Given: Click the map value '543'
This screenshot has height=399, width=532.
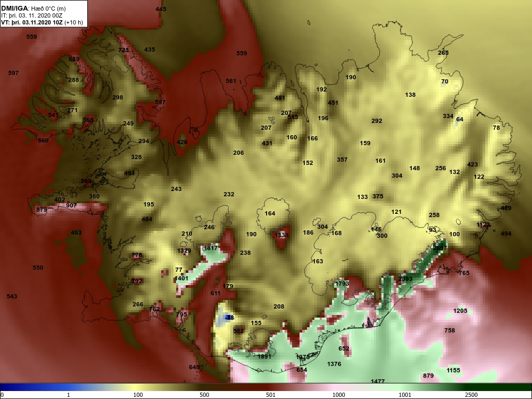Looking at the screenshot, I should (12, 296).
